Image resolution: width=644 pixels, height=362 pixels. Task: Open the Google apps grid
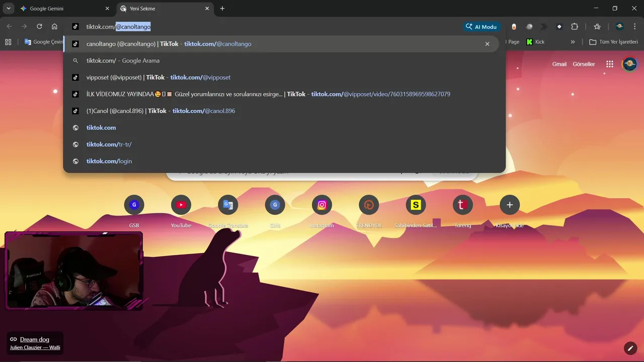pos(610,64)
